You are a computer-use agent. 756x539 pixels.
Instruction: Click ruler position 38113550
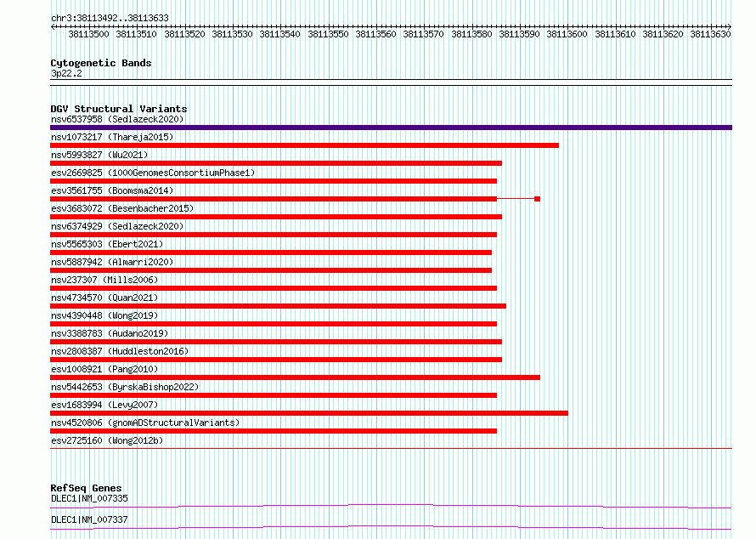tap(329, 34)
